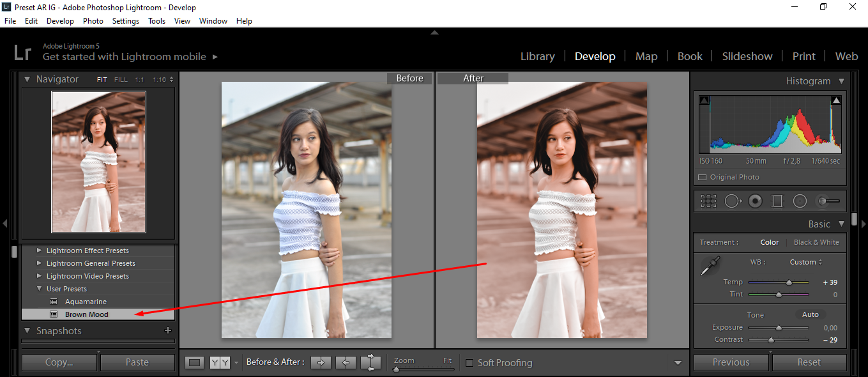Open Before/After view options dropdown
This screenshot has height=377, width=868.
tap(236, 363)
